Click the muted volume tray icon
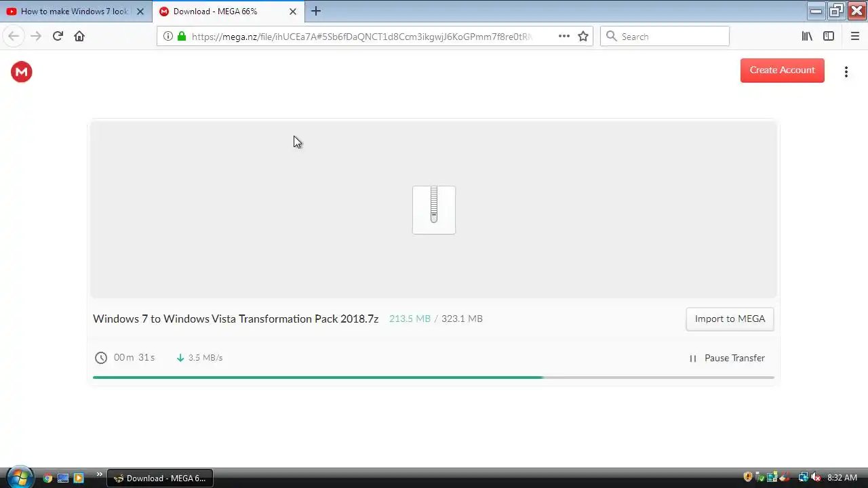This screenshot has width=868, height=488. coord(816,477)
